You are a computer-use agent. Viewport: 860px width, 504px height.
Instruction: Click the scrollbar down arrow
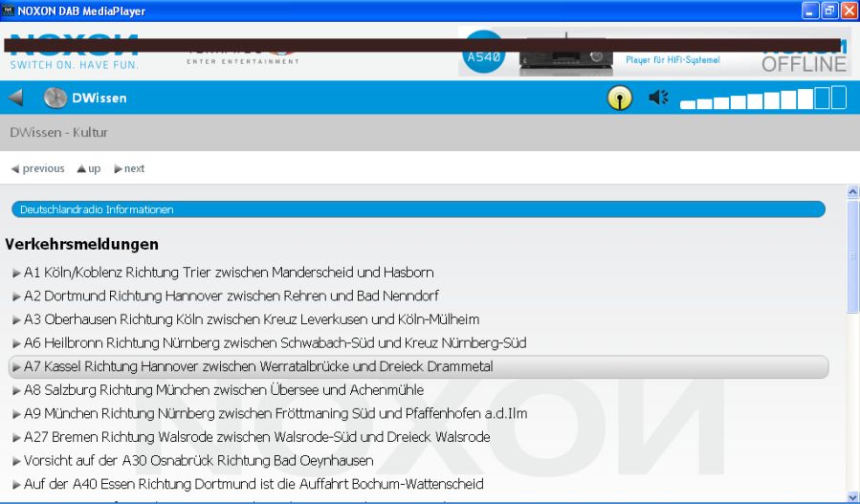851,496
